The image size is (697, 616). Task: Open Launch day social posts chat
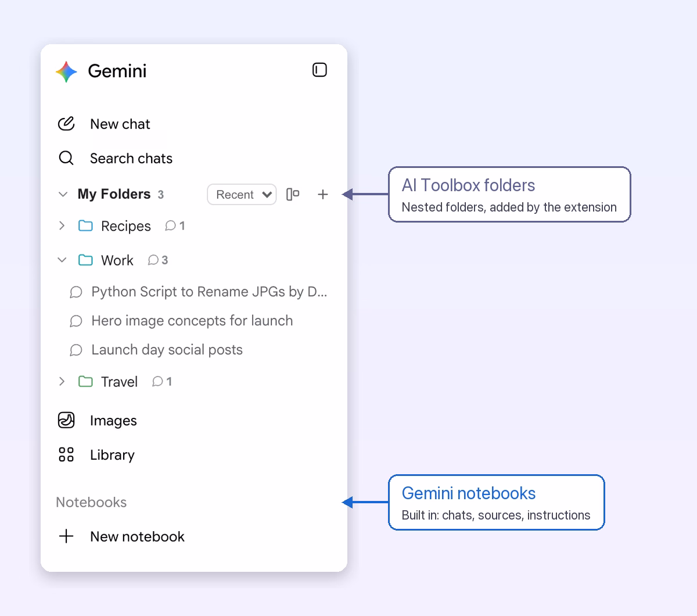point(167,350)
